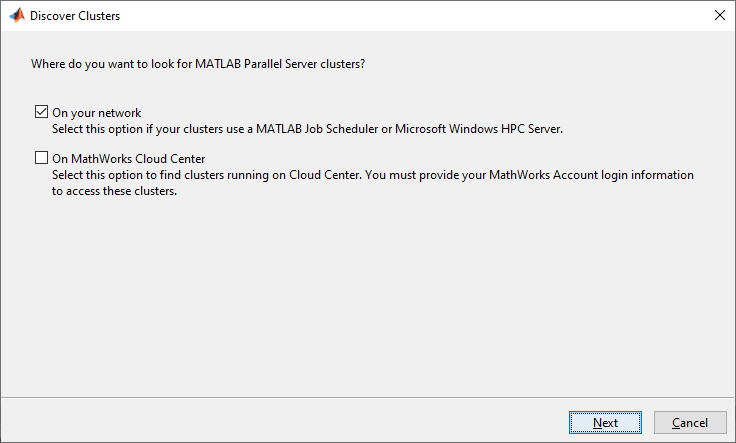Close the Discover Clusters dialog
This screenshot has width=736, height=443.
coord(719,16)
